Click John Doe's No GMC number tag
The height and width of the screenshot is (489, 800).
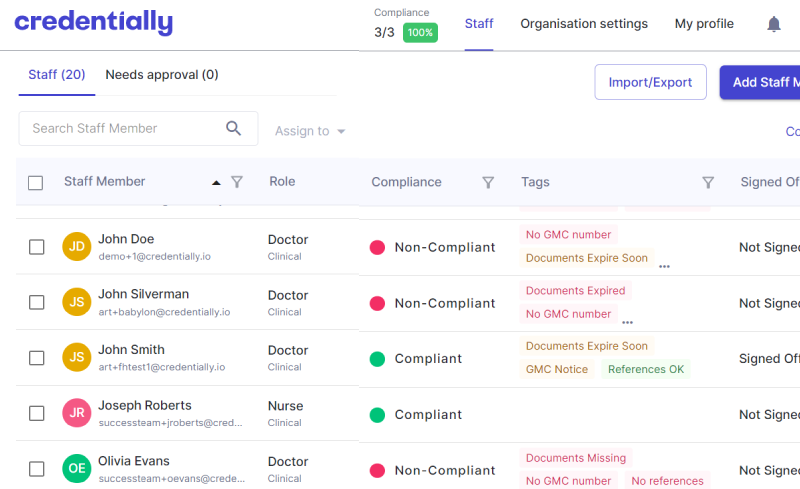pos(568,235)
